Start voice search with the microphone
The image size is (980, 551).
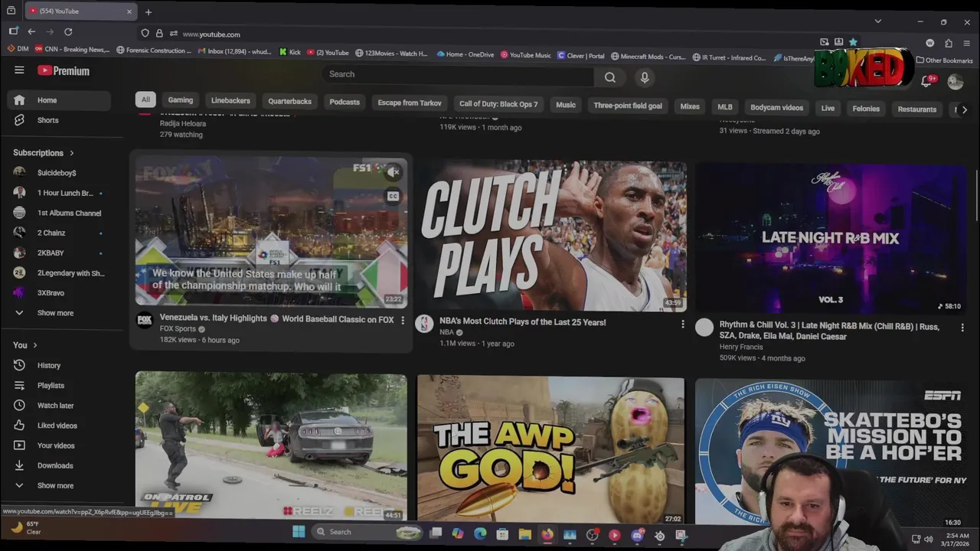645,77
